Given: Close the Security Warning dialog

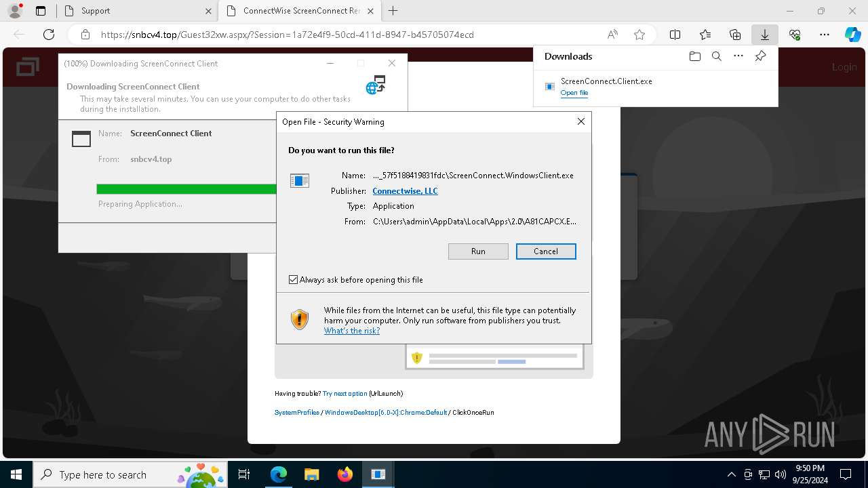Looking at the screenshot, I should pyautogui.click(x=580, y=121).
